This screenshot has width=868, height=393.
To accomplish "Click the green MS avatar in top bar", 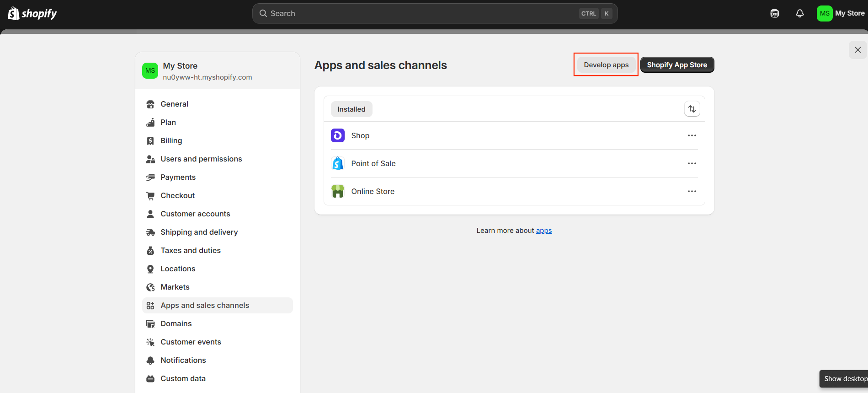I will [x=825, y=14].
